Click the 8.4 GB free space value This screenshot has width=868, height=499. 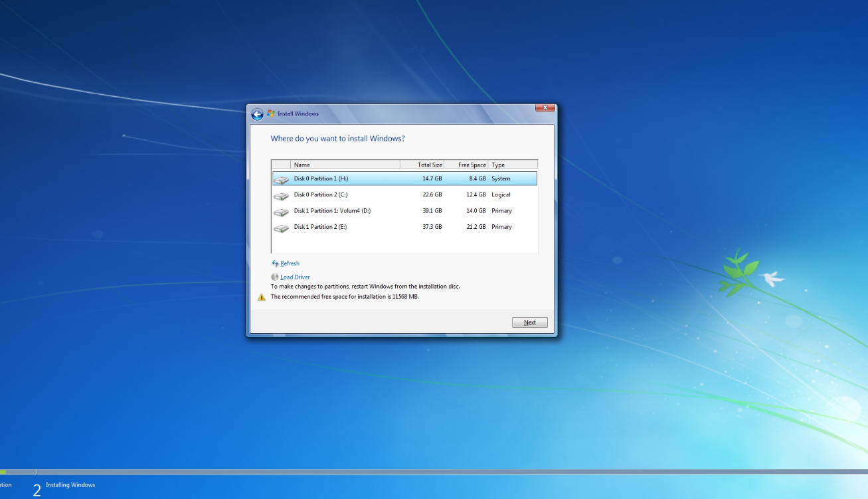pos(477,178)
